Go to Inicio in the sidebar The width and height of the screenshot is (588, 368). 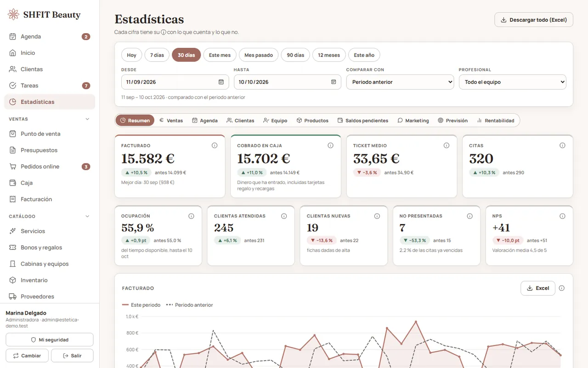click(x=50, y=53)
